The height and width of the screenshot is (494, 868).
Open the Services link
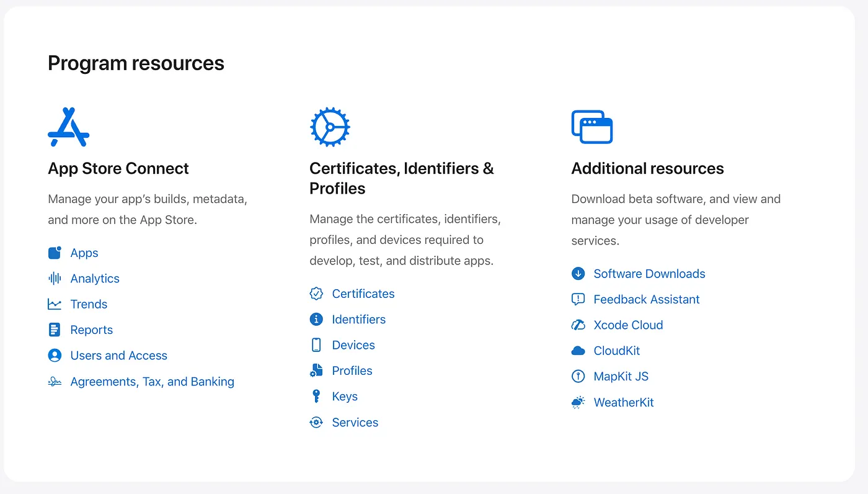[x=355, y=422]
